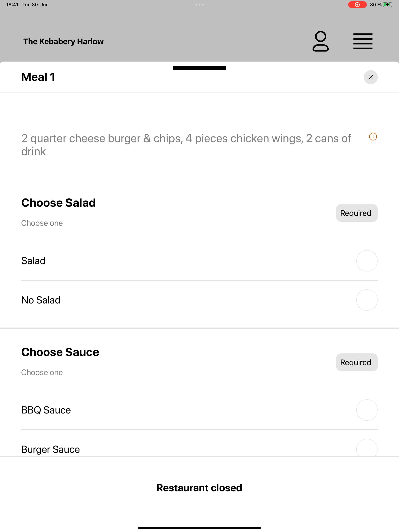Tap the battery status icon

point(388,4)
